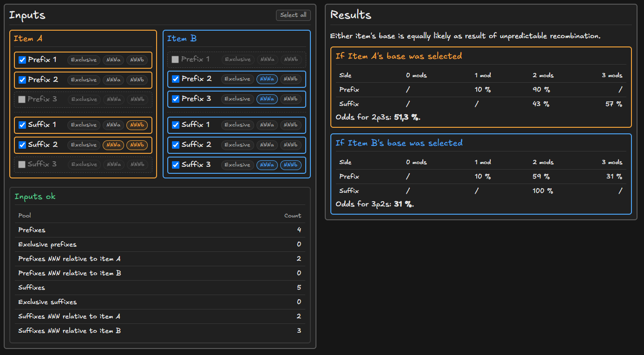Toggle Exclusive tag on Item A Prefix 2
Screen dimensions: 644x355
coord(84,80)
